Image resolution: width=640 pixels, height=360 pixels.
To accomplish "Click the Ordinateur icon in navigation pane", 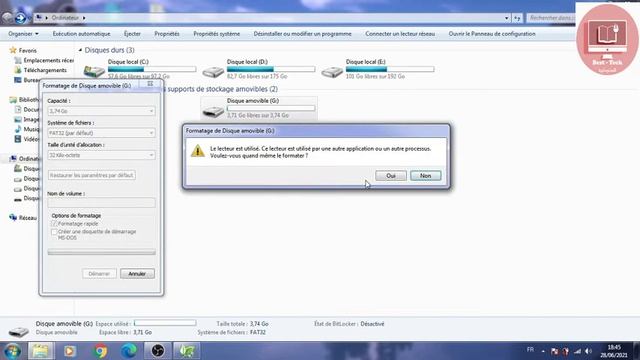I will (x=13, y=158).
